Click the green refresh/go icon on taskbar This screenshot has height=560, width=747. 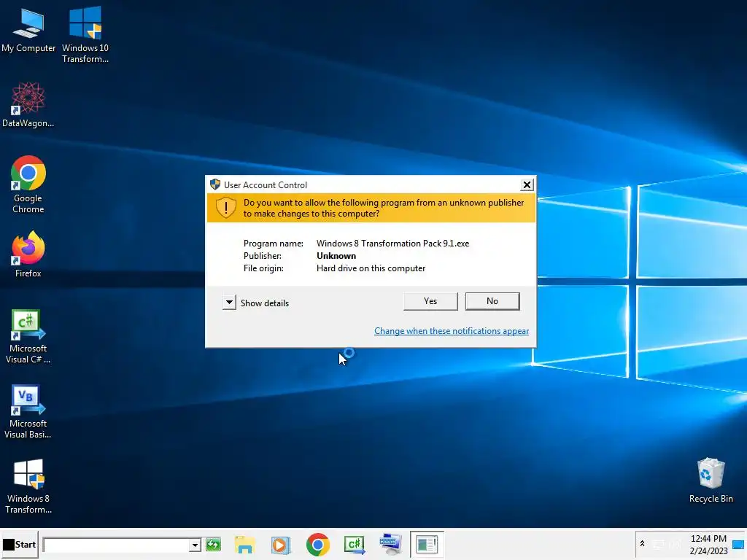point(213,544)
